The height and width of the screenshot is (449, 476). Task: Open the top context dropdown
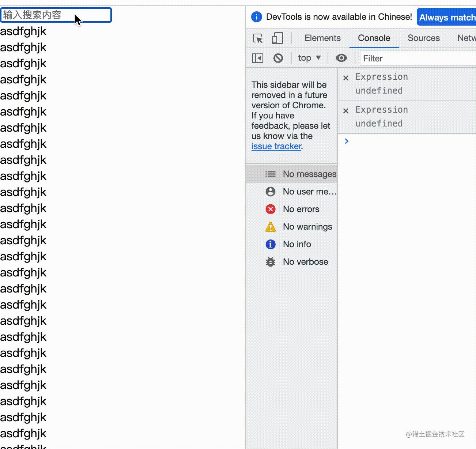309,58
